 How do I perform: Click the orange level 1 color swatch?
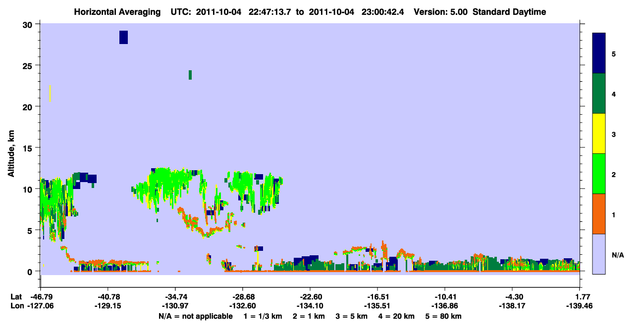[599, 214]
